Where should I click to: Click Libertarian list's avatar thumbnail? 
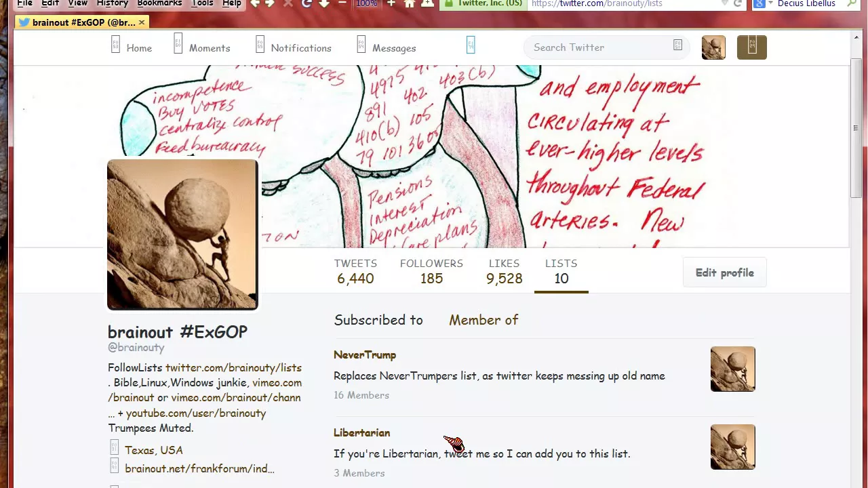click(732, 447)
